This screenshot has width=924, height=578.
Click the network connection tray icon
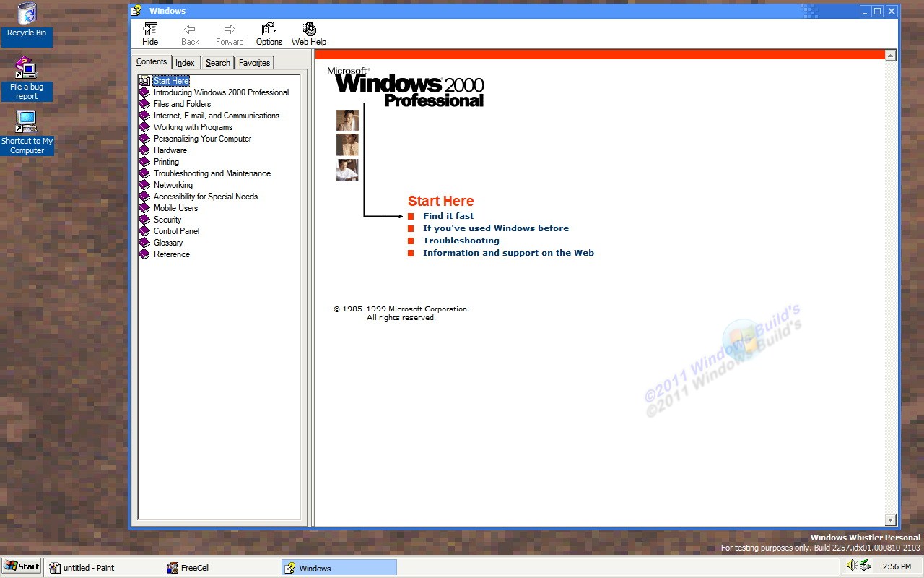[x=865, y=566]
